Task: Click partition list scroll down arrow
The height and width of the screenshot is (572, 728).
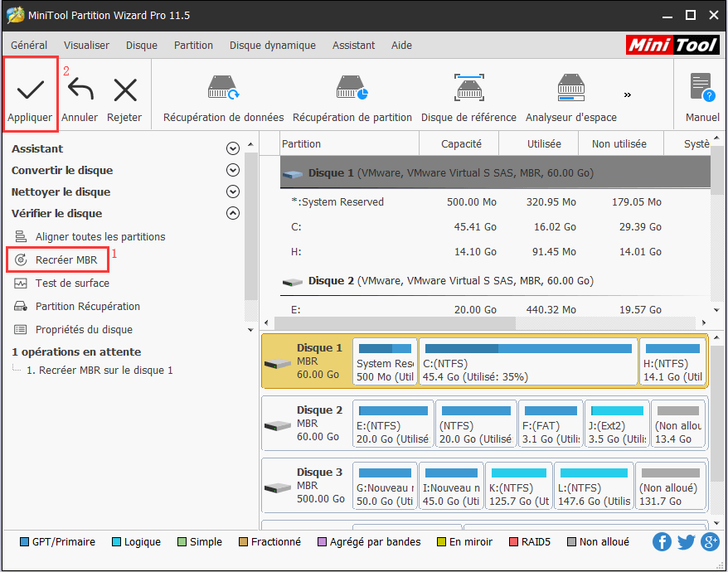Action: 716,310
